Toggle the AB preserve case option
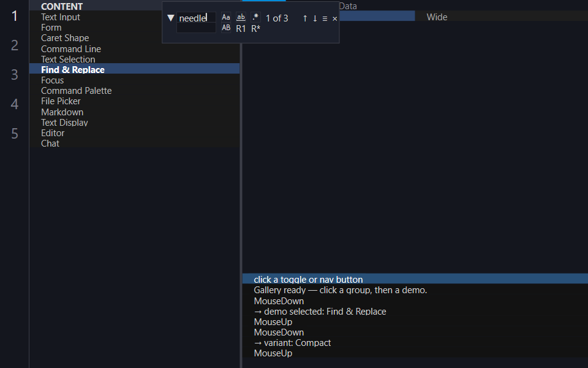 tap(226, 28)
